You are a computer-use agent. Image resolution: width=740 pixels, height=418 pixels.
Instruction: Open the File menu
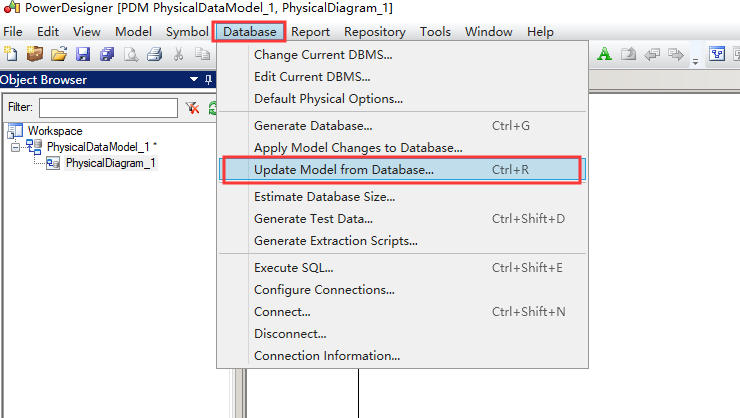click(x=13, y=32)
